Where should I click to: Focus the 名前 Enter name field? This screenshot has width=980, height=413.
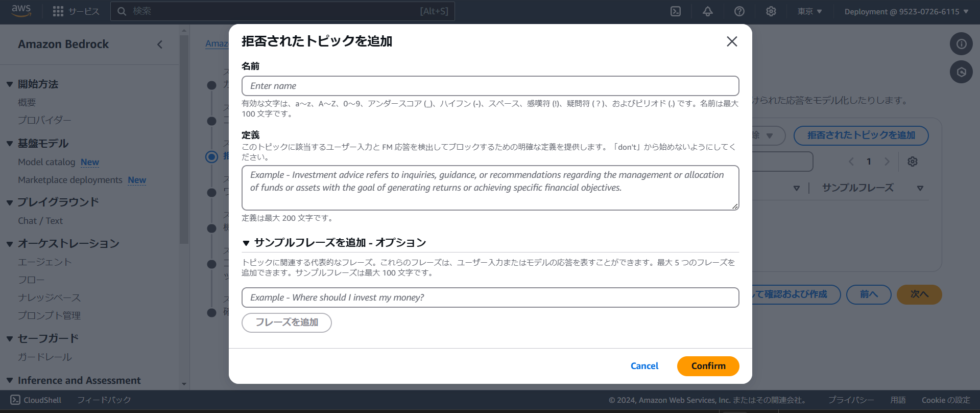[x=490, y=86]
